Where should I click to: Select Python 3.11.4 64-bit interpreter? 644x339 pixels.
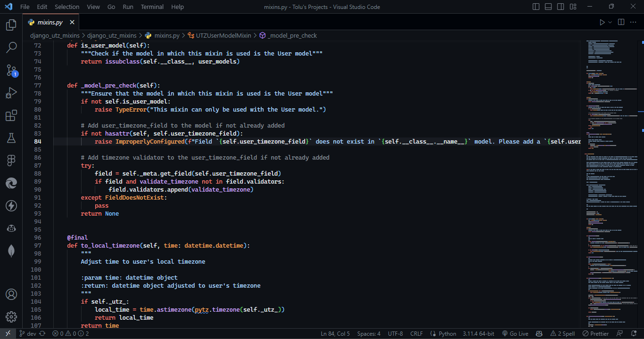click(479, 333)
